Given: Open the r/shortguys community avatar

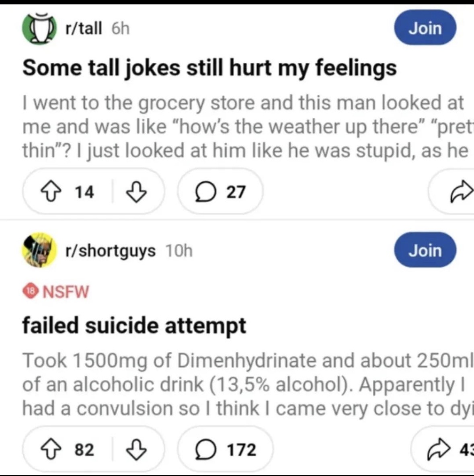Looking at the screenshot, I should point(39,250).
